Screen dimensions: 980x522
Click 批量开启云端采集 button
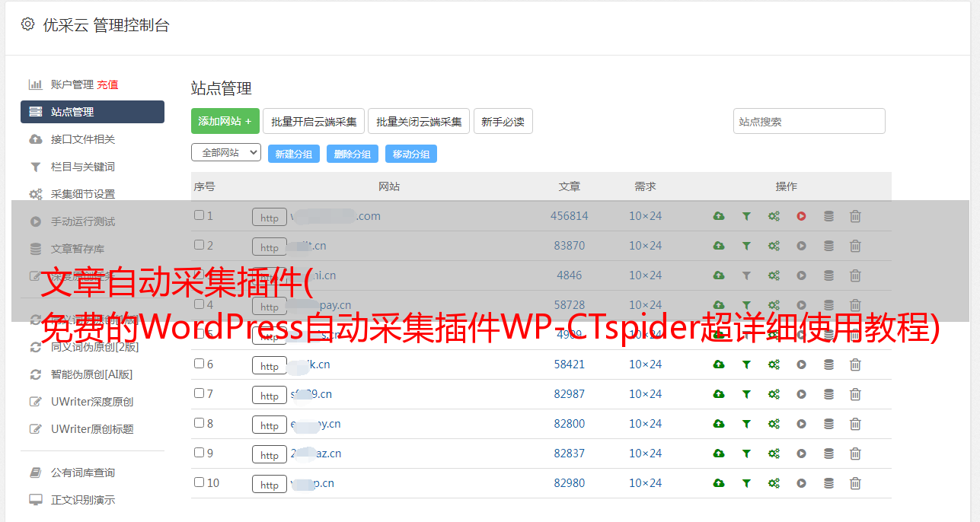click(x=314, y=121)
